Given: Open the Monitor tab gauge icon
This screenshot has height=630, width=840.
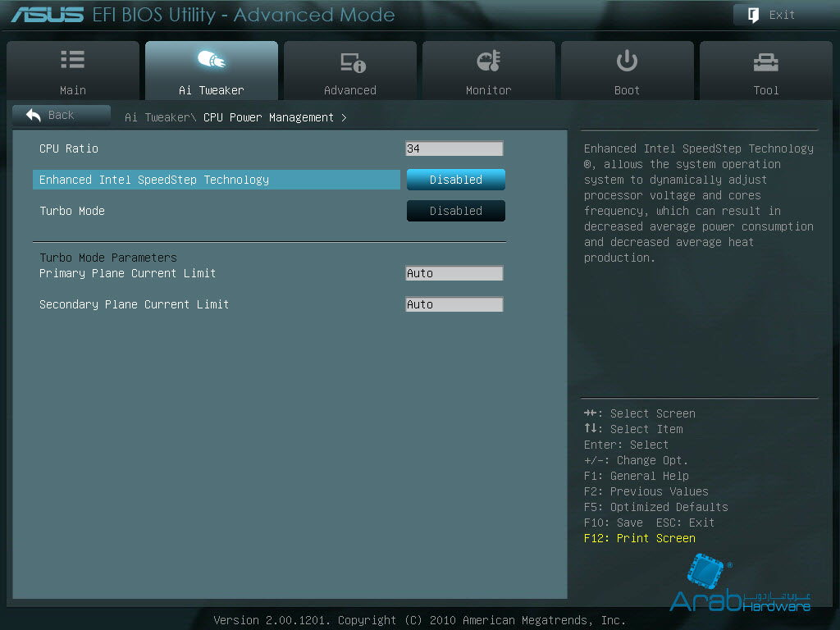Looking at the screenshot, I should click(x=489, y=61).
